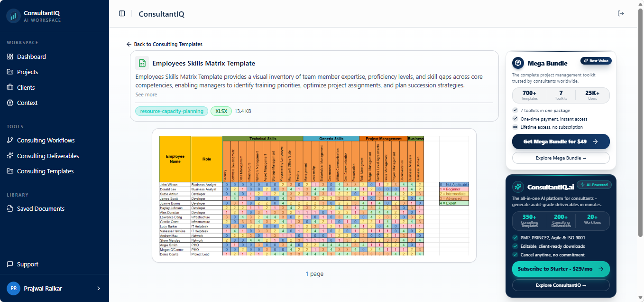Image resolution: width=644 pixels, height=302 pixels.
Task: Click the Mega Bundle box icon
Action: [518, 63]
